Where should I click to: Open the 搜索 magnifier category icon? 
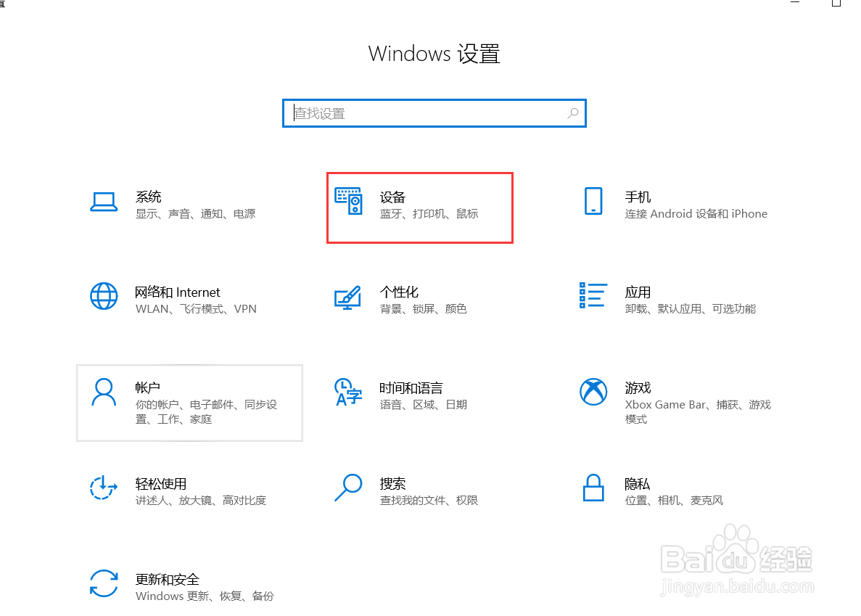(348, 488)
